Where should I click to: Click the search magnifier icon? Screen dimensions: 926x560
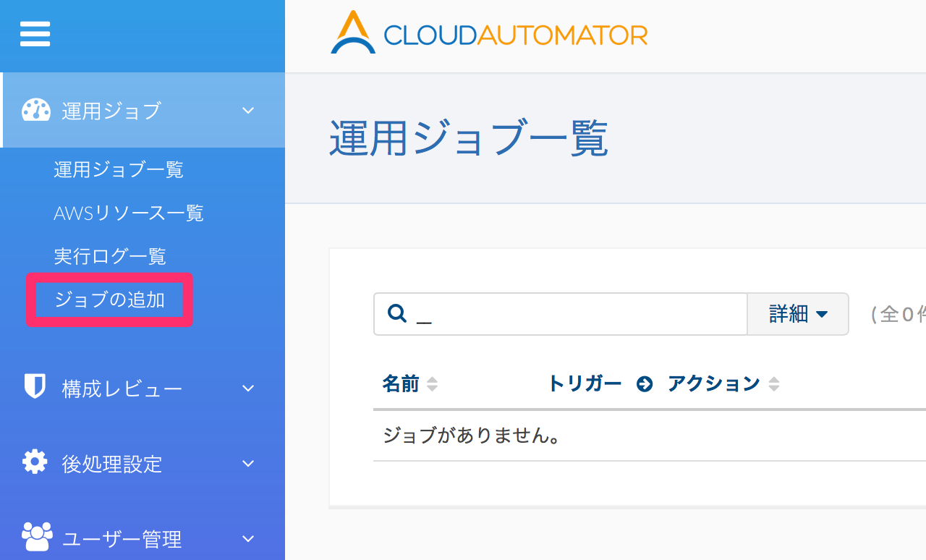pos(396,313)
